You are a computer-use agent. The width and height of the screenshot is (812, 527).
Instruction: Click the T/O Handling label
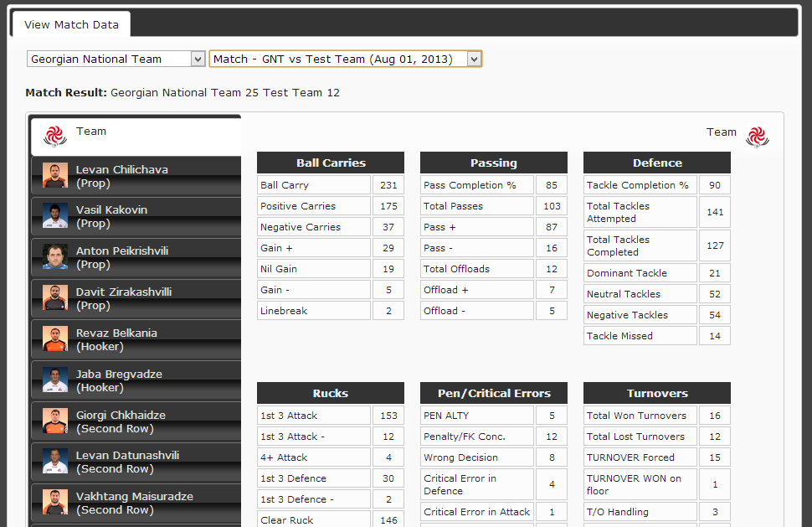(x=617, y=512)
